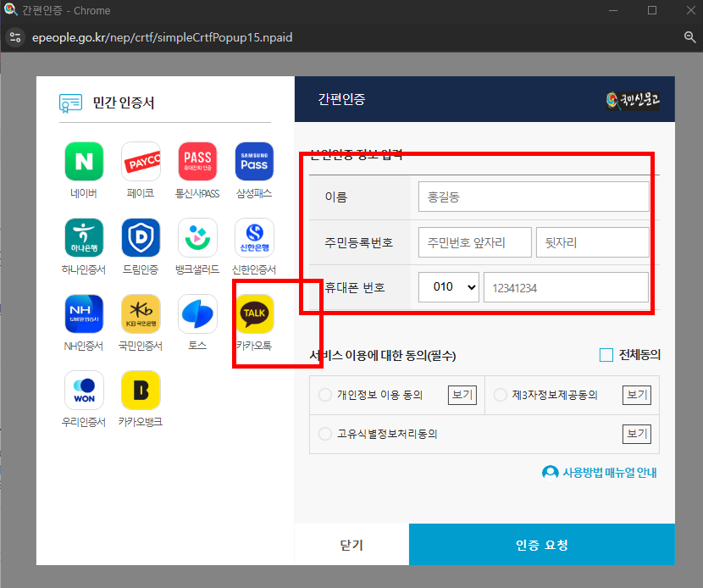Select the 고유식별정보처리동의 radio button

tap(324, 434)
